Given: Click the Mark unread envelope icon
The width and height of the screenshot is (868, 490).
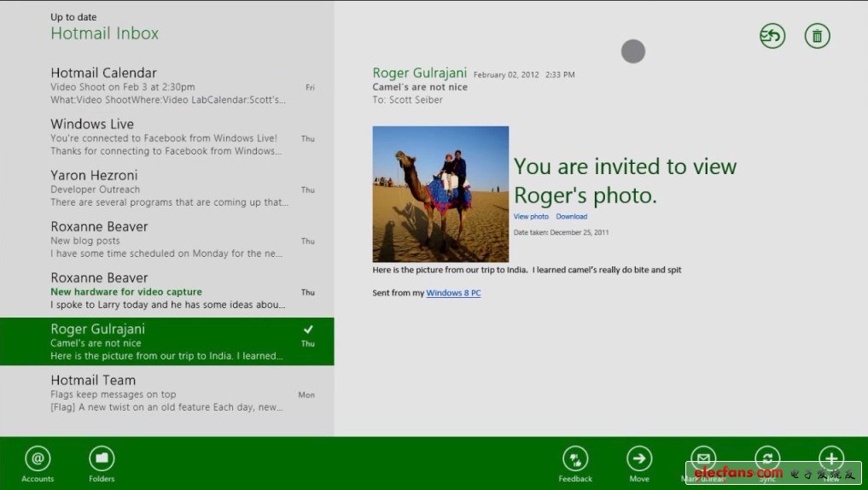Looking at the screenshot, I should coord(703,458).
